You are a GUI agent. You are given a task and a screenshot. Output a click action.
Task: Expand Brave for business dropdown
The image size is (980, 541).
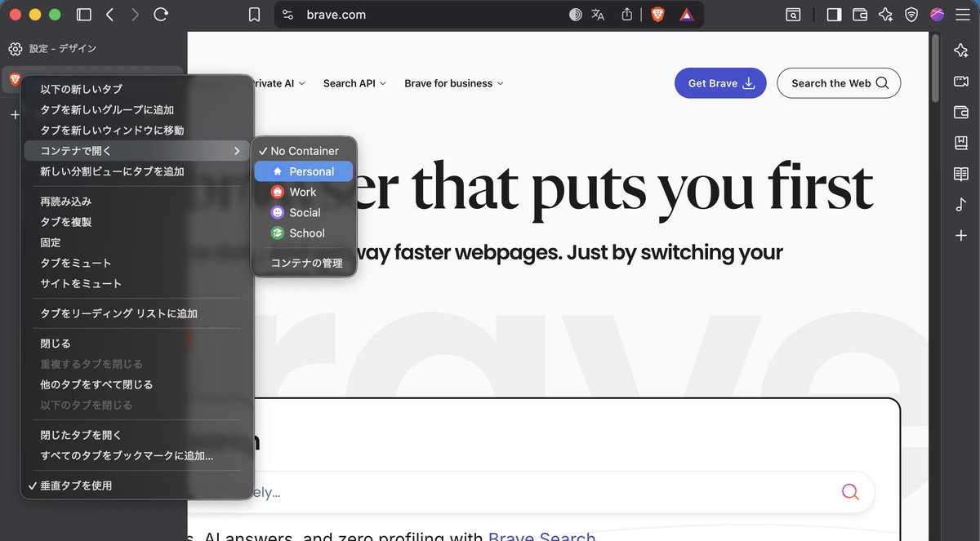[x=454, y=83]
